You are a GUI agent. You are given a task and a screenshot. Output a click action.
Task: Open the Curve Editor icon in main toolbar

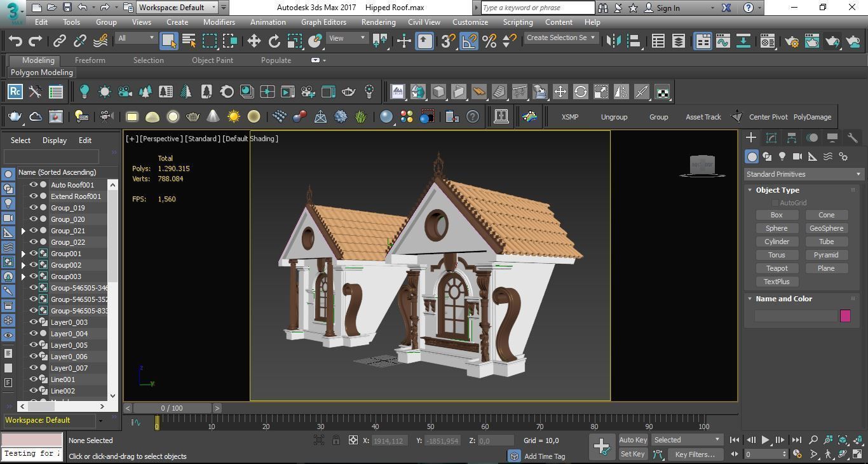[722, 41]
